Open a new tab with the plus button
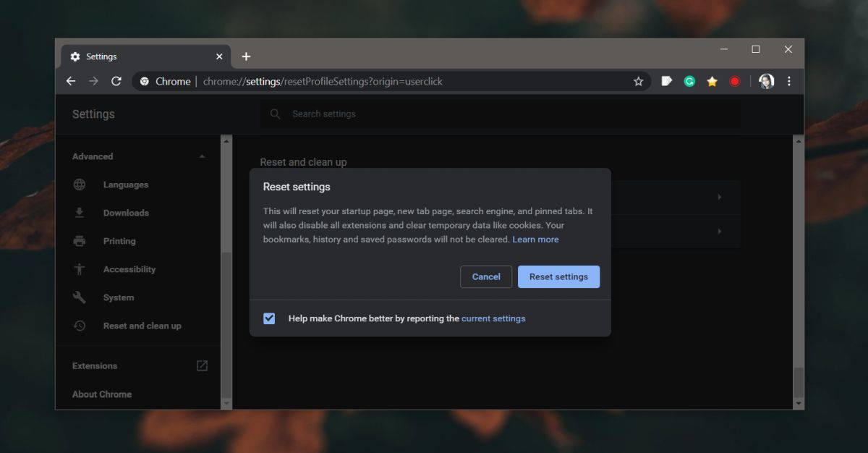 [246, 56]
